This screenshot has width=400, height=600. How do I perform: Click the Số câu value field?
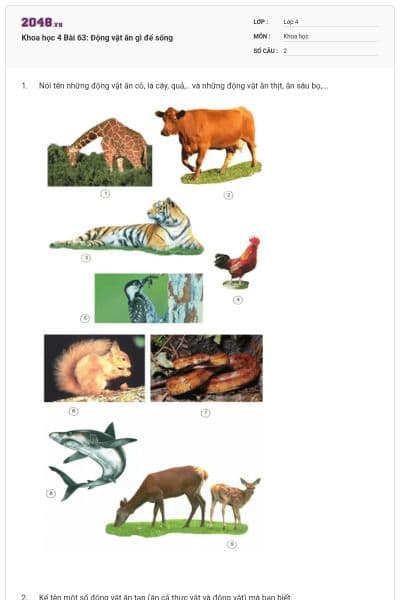coord(330,51)
